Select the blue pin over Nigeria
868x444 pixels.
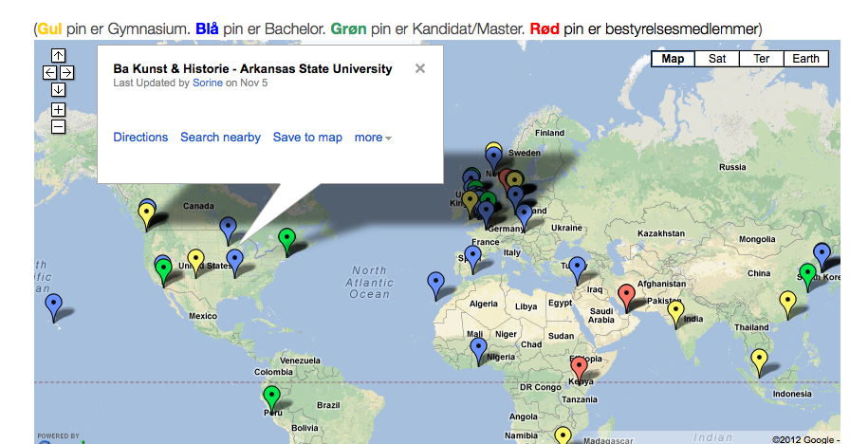479,349
